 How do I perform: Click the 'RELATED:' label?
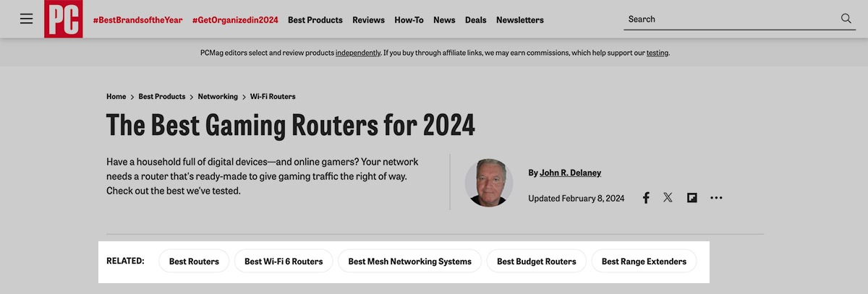[125, 261]
